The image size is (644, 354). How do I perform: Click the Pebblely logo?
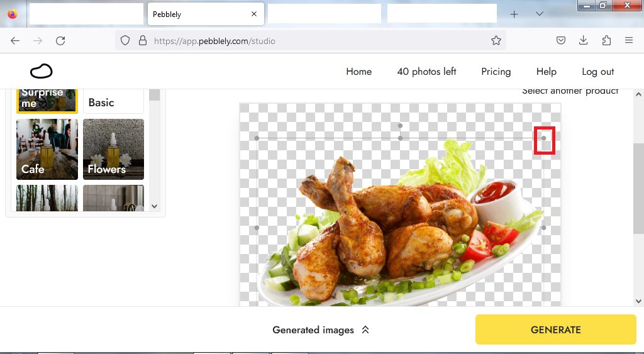tap(41, 71)
